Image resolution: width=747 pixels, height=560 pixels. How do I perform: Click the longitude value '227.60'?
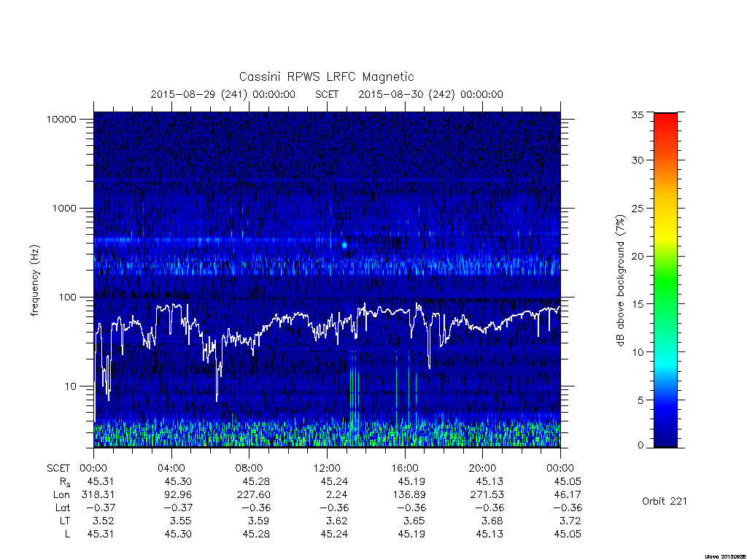pyautogui.click(x=253, y=495)
